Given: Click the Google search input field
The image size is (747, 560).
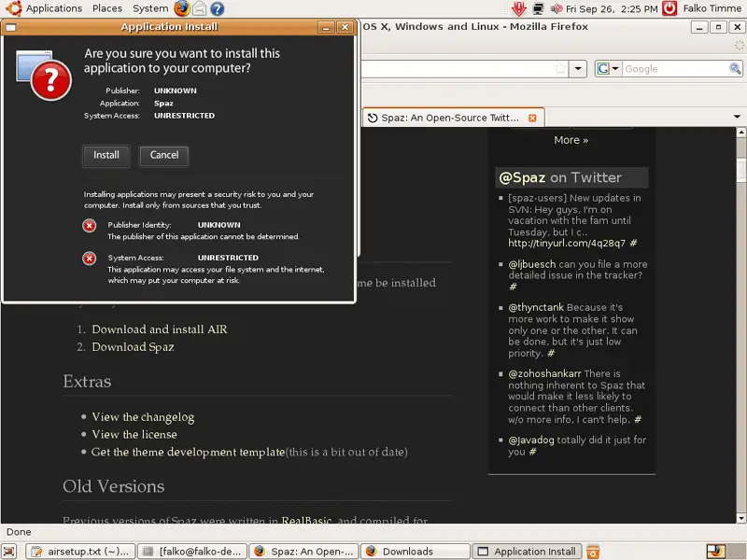Looking at the screenshot, I should coord(675,69).
